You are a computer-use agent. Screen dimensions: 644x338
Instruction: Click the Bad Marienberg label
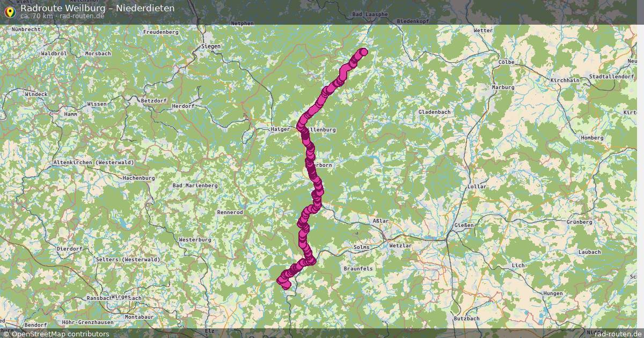195,186
